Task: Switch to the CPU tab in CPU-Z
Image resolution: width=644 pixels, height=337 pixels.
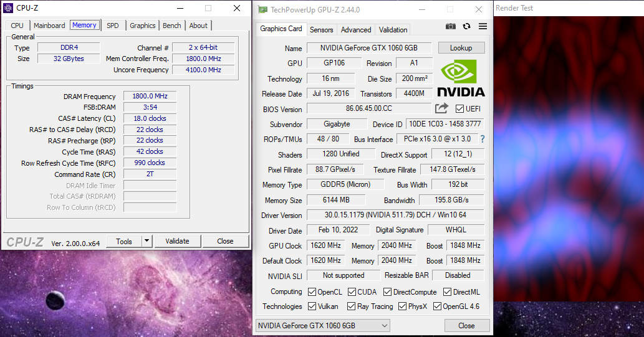Action: click(17, 26)
